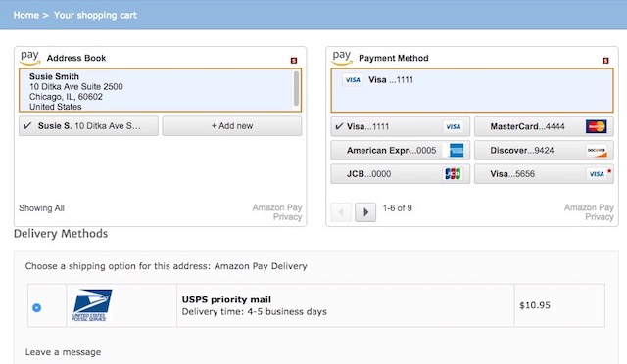Screen dimensions: 627x364
Task: Click the address box scrollbar
Action: point(296,89)
